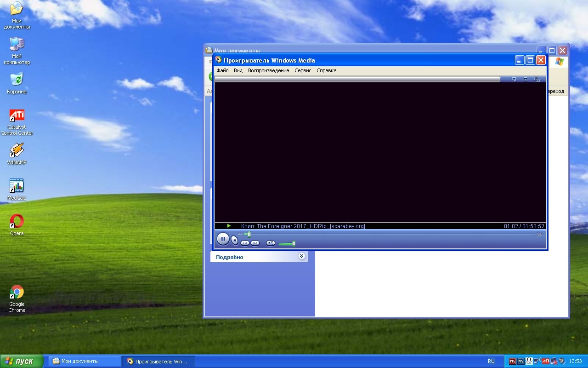Image resolution: width=588 pixels, height=368 pixels.
Task: Click the green play status indicator
Action: pyautogui.click(x=229, y=226)
